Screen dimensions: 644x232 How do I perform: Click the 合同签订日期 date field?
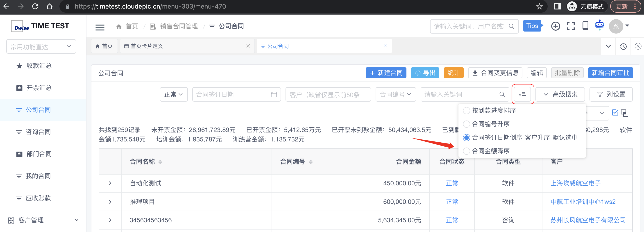236,95
